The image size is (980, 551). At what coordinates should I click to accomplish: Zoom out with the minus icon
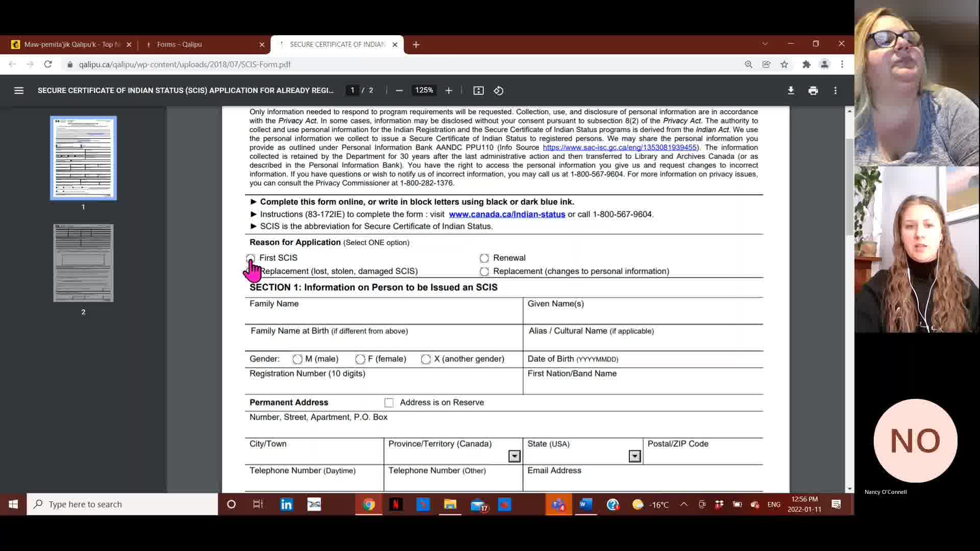click(399, 90)
